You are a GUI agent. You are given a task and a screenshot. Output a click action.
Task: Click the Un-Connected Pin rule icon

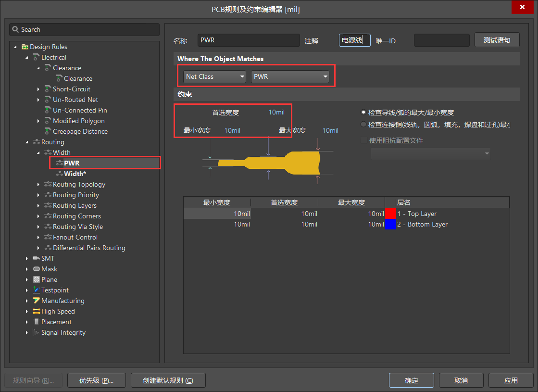pos(48,110)
